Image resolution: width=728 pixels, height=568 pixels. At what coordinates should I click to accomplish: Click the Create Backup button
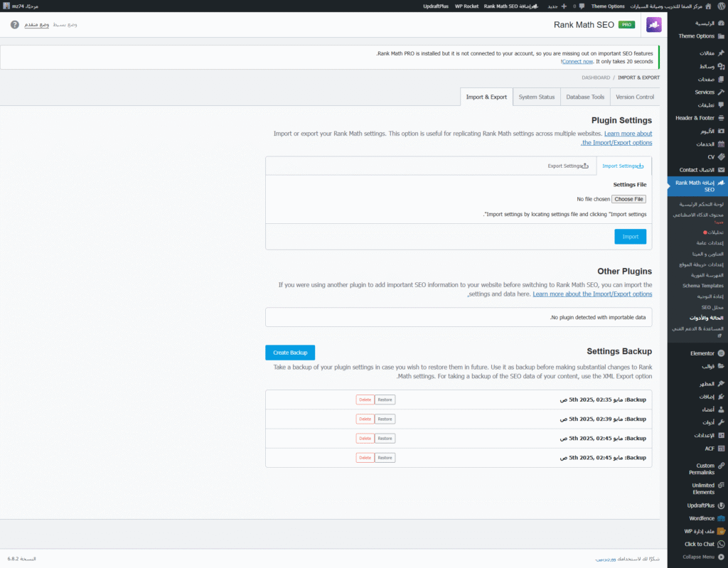[x=290, y=353]
